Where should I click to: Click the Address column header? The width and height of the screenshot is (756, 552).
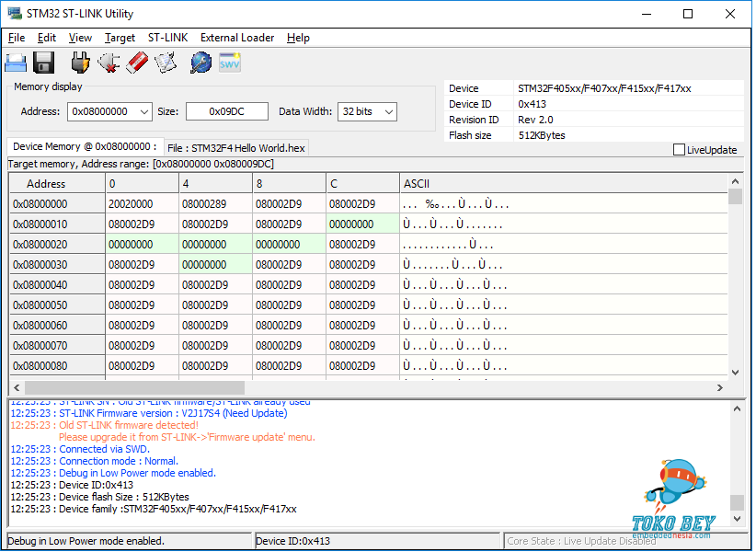pyautogui.click(x=57, y=184)
